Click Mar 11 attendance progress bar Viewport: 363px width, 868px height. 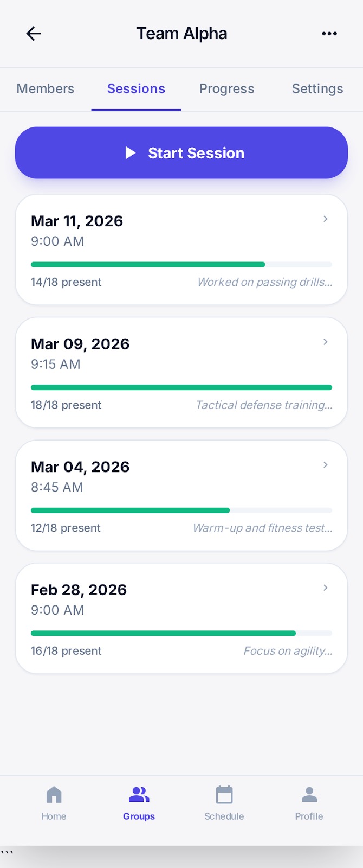click(x=181, y=265)
